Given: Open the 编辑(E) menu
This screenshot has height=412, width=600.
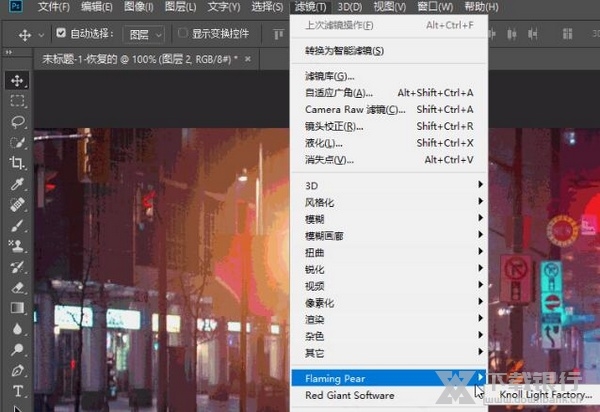Looking at the screenshot, I should click(97, 7).
